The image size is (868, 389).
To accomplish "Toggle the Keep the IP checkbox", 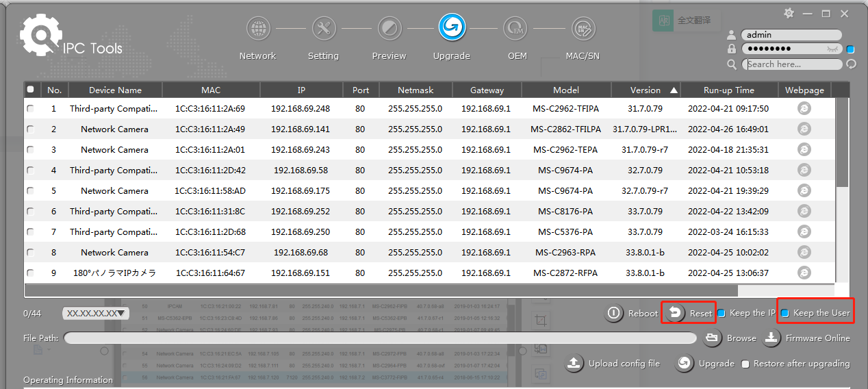I will 722,313.
